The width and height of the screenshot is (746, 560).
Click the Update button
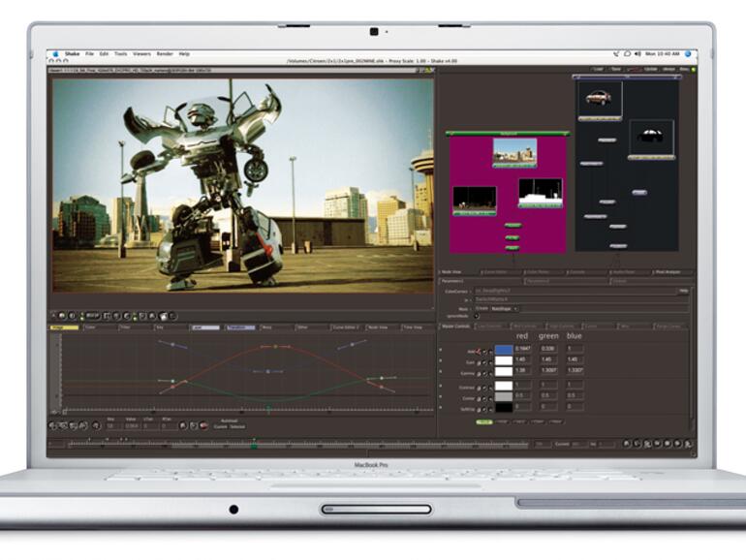point(652,69)
